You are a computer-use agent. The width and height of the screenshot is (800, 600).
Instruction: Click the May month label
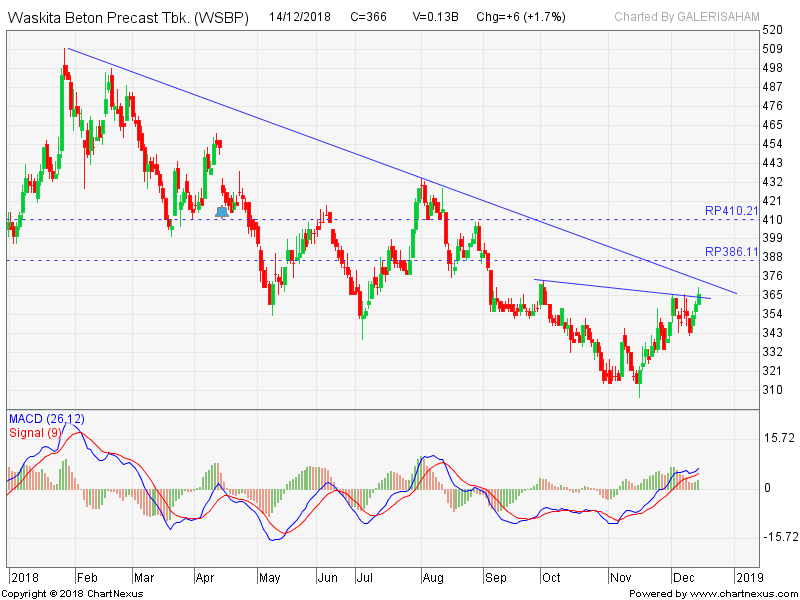270,578
